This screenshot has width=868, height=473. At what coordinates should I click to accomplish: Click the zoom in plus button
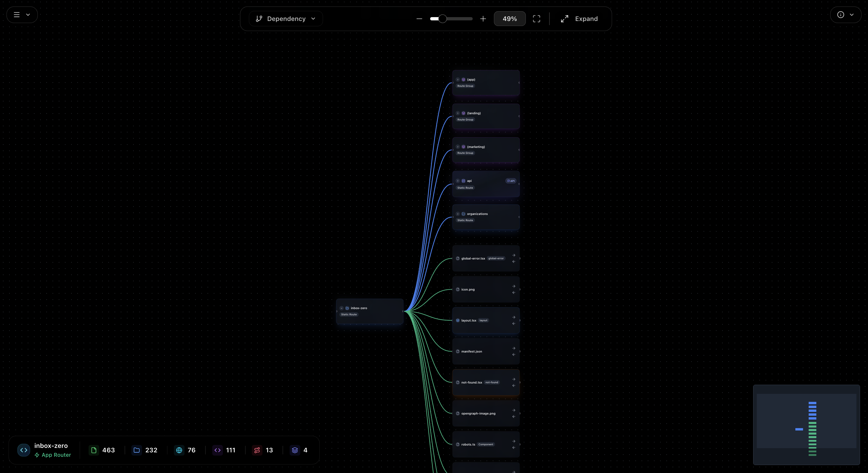point(482,19)
